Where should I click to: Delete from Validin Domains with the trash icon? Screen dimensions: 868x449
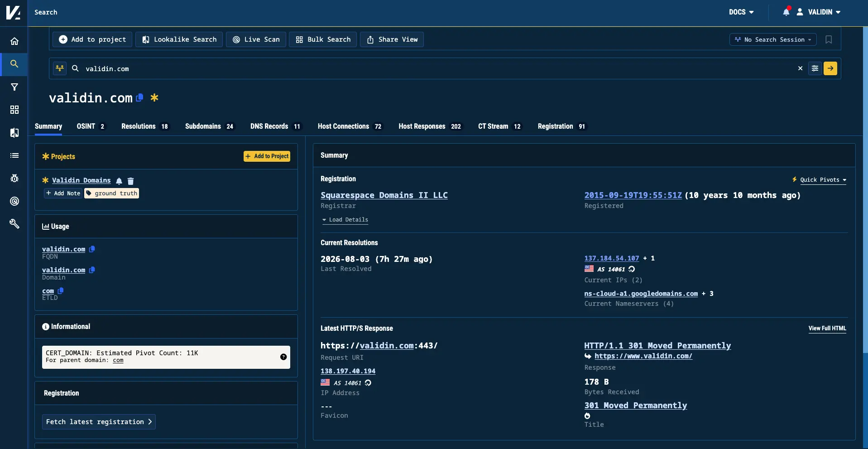(130, 181)
